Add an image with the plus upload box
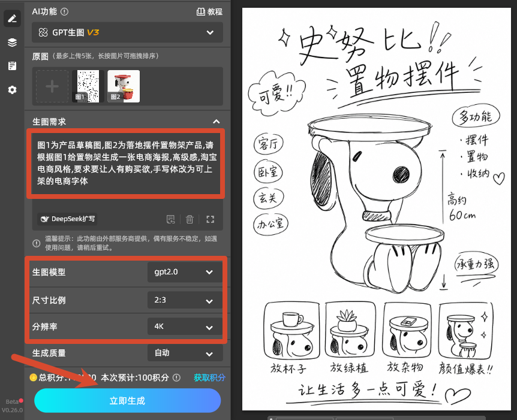Viewport: 517px width, 420px height. (52, 86)
